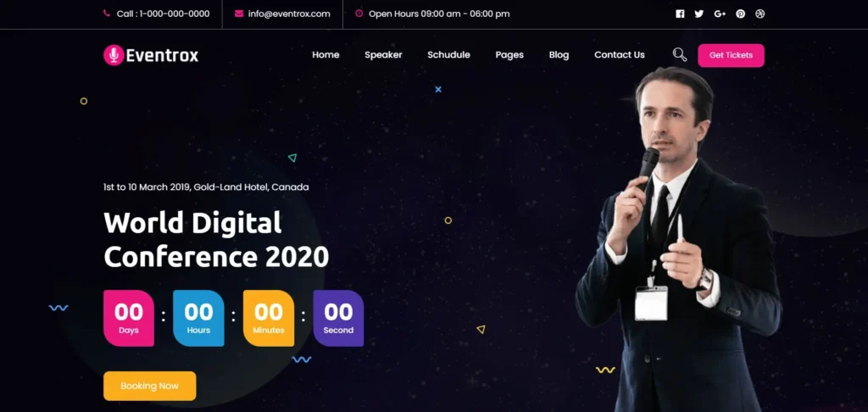Open the Google Plus social icon
Image resolution: width=868 pixels, height=412 pixels.
720,14
